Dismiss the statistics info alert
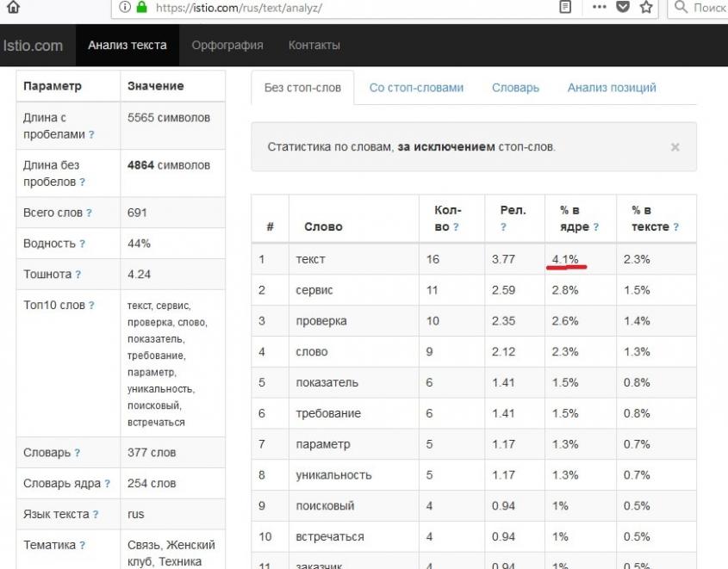 click(675, 147)
